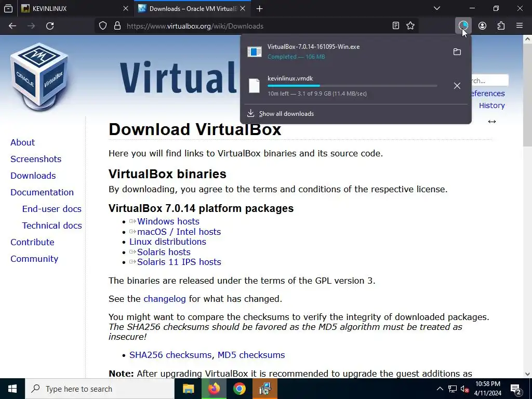
Task: Open the notifications action center
Action: point(516,389)
